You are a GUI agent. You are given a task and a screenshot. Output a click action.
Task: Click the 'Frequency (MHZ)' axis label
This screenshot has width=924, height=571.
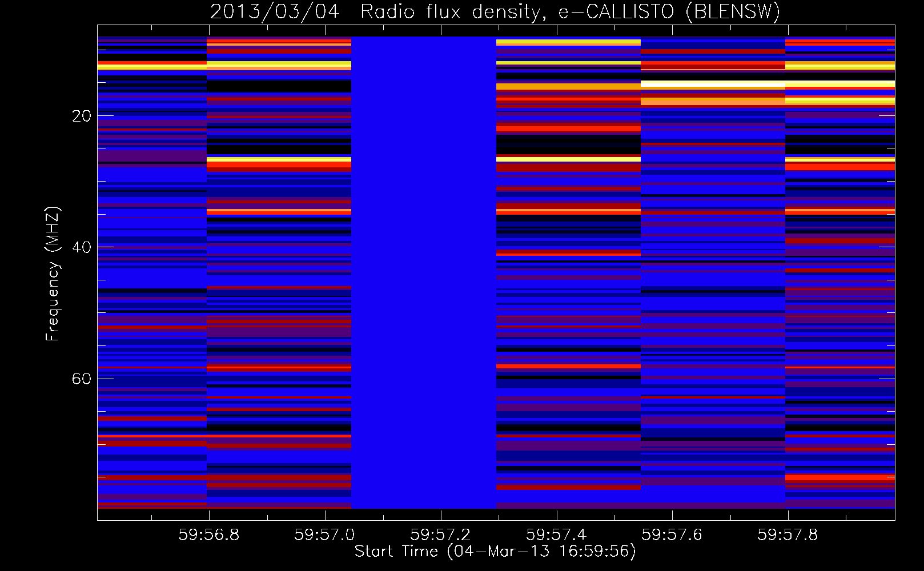pos(52,274)
